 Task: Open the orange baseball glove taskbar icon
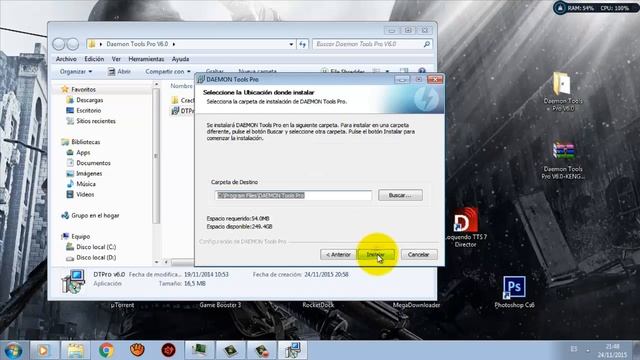pyautogui.click(x=137, y=351)
